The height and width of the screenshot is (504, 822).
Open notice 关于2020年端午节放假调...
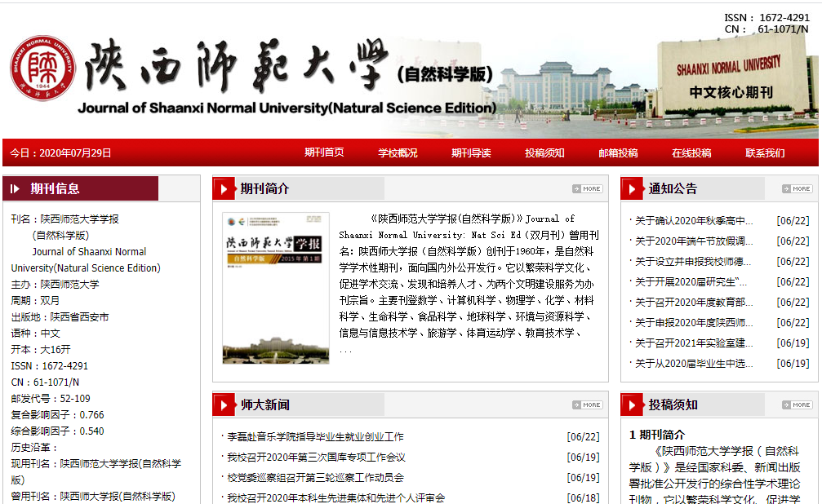pos(694,241)
